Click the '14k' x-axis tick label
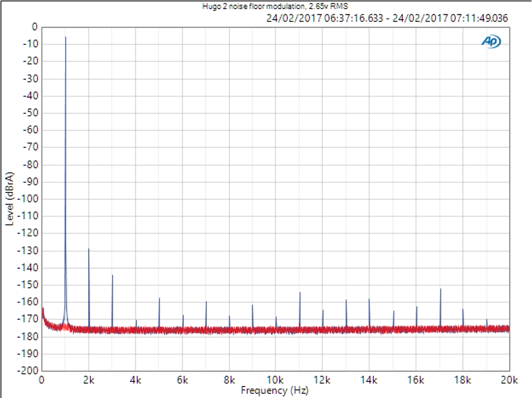Viewport: 532px width, 398px height. [x=369, y=380]
